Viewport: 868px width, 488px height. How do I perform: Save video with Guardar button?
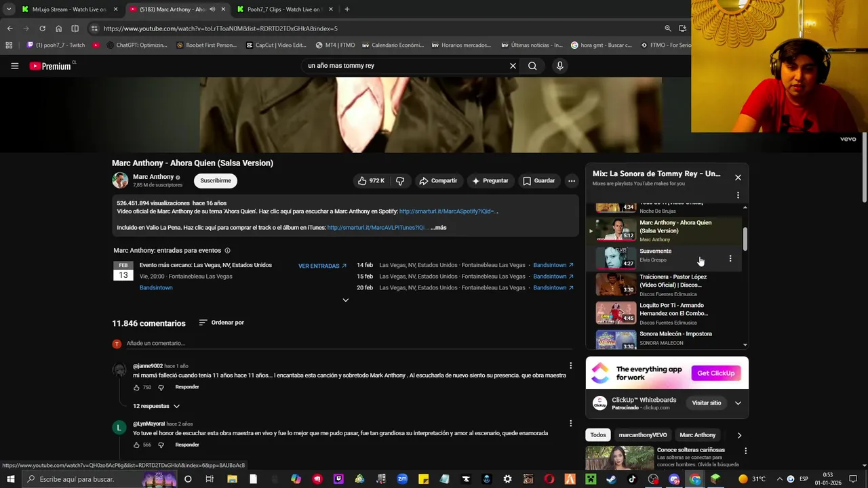pos(539,181)
